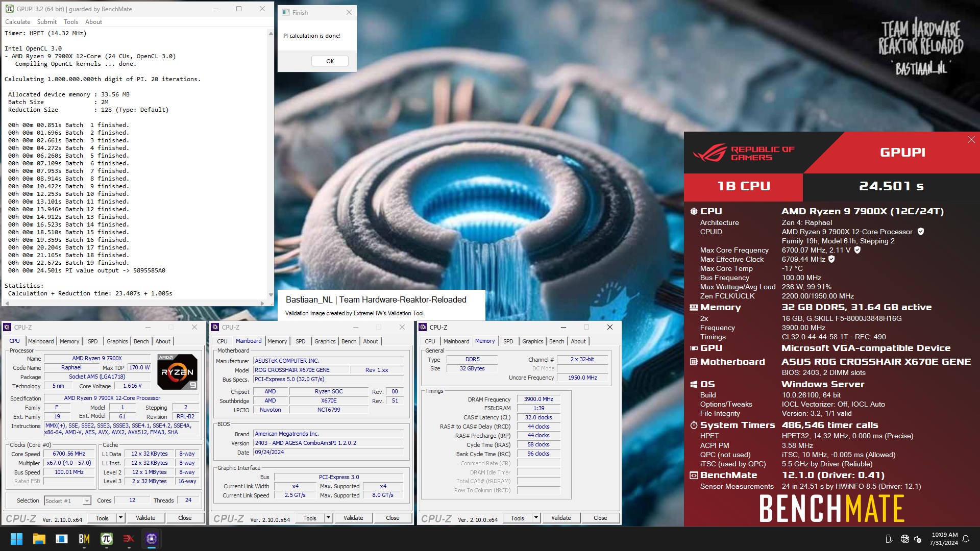Image resolution: width=980 pixels, height=551 pixels.
Task: Click Close button in left CPU-Z window
Action: tap(185, 518)
